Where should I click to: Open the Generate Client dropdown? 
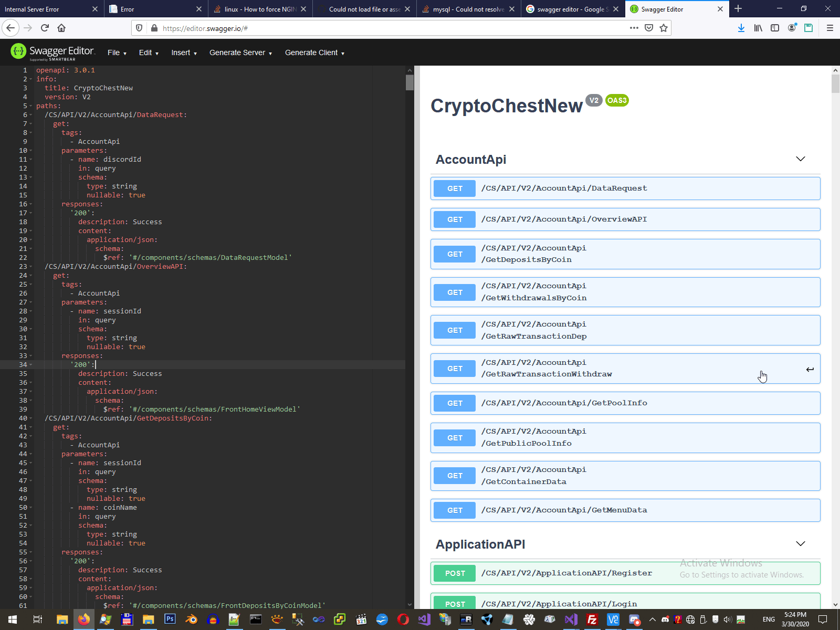[314, 52]
